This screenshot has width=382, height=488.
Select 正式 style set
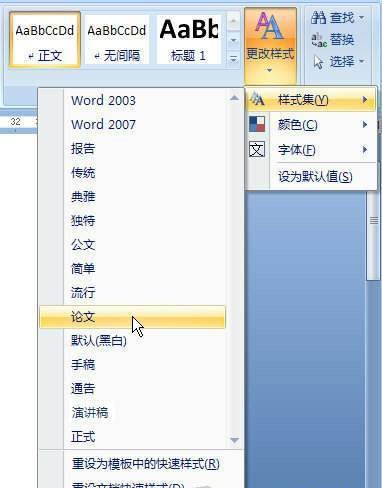pyautogui.click(x=132, y=437)
